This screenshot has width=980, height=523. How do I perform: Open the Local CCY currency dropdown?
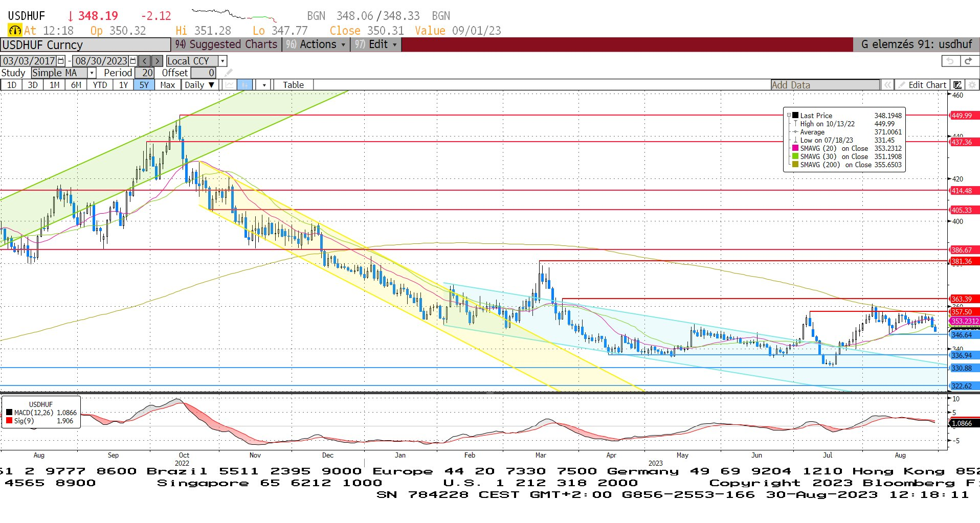point(222,61)
